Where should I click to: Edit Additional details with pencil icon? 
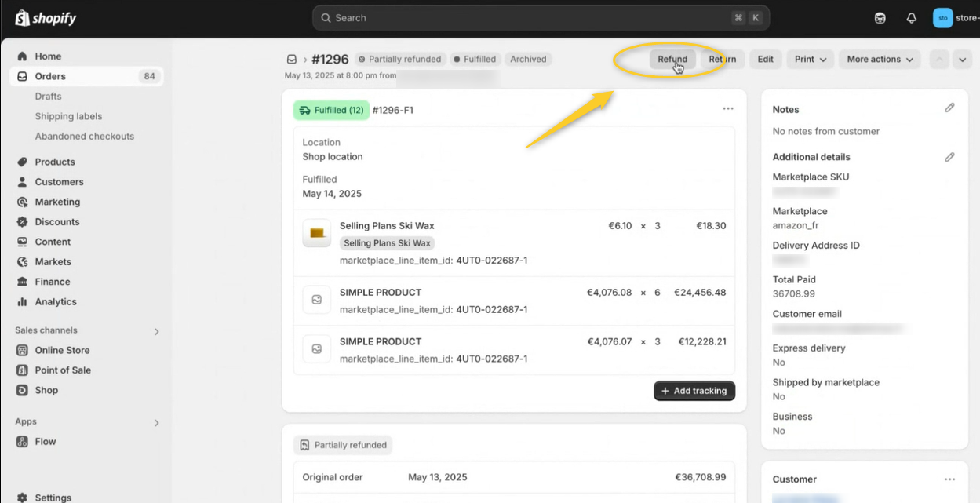click(949, 157)
